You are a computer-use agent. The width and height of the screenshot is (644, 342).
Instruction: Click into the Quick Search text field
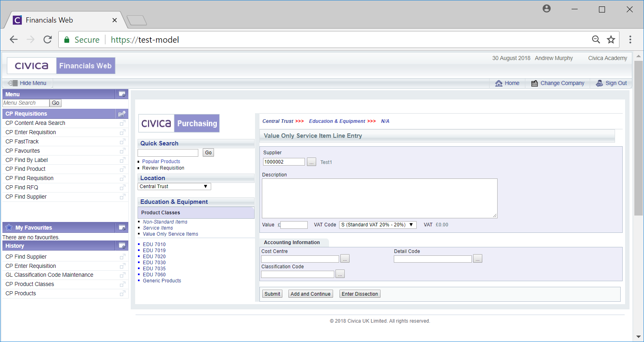coord(168,153)
